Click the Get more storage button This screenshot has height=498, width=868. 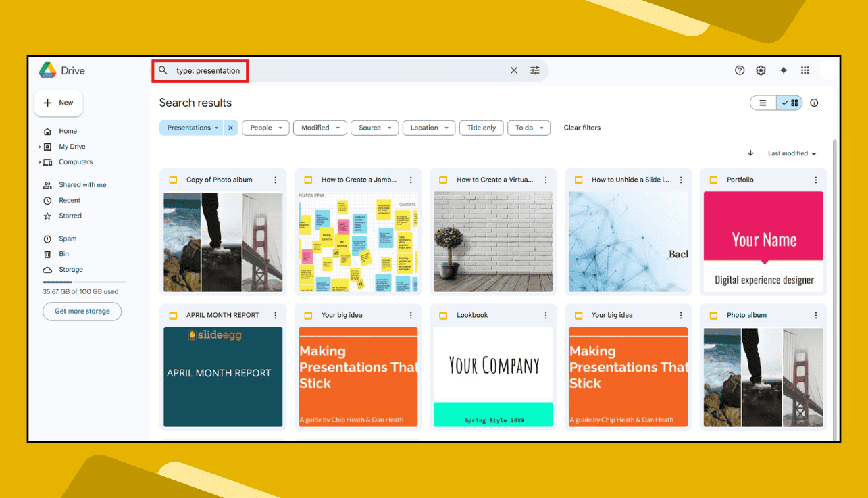coord(82,312)
